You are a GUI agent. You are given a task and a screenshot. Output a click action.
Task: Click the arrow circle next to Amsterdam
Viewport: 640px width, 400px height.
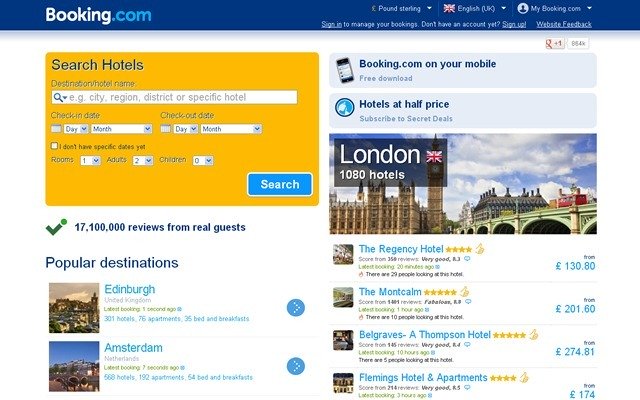click(x=296, y=366)
